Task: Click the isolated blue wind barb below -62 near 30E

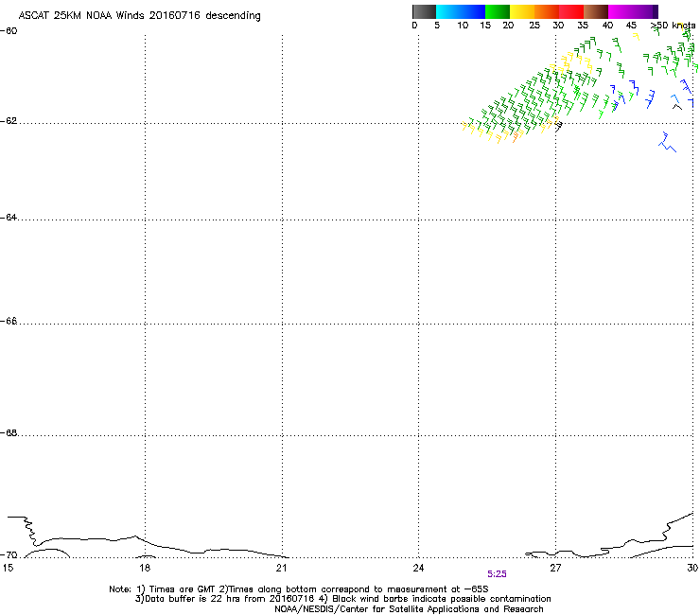Action: tap(667, 142)
